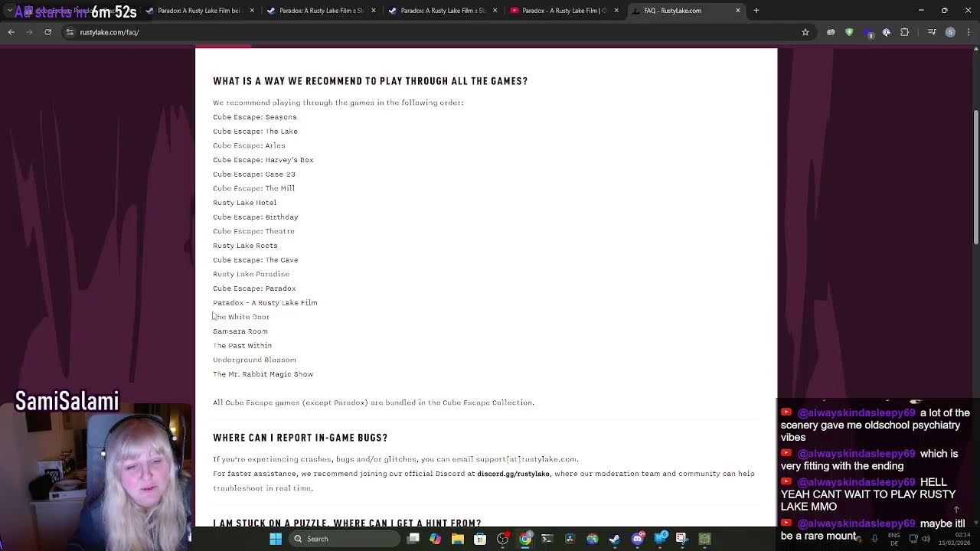
Task: Click the microphone icon in system tray
Action: (x=874, y=539)
